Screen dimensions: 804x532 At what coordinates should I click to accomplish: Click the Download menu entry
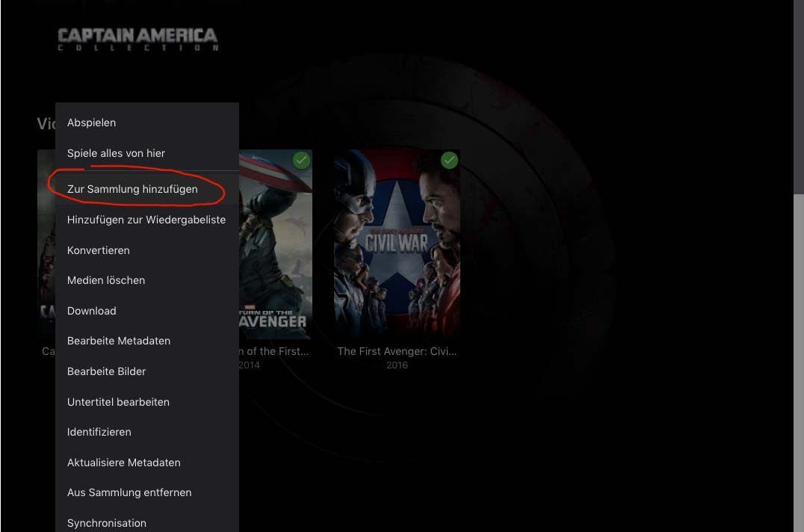(147, 311)
